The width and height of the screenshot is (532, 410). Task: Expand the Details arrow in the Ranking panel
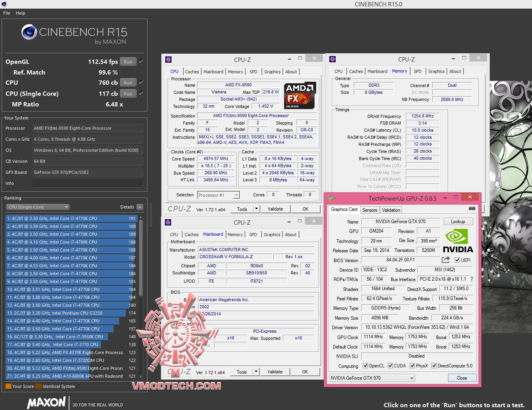click(140, 207)
